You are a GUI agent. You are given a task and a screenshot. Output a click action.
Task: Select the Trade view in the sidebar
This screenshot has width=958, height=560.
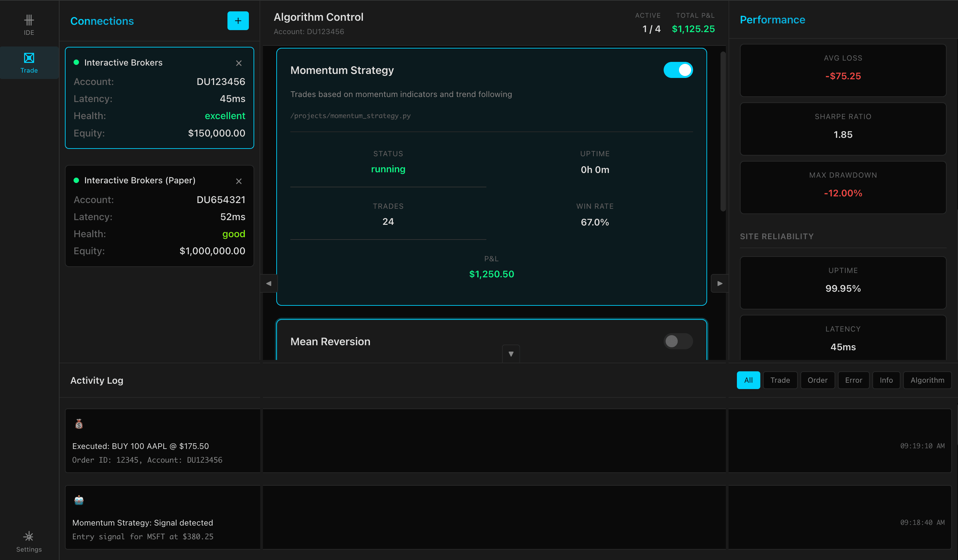coord(29,62)
